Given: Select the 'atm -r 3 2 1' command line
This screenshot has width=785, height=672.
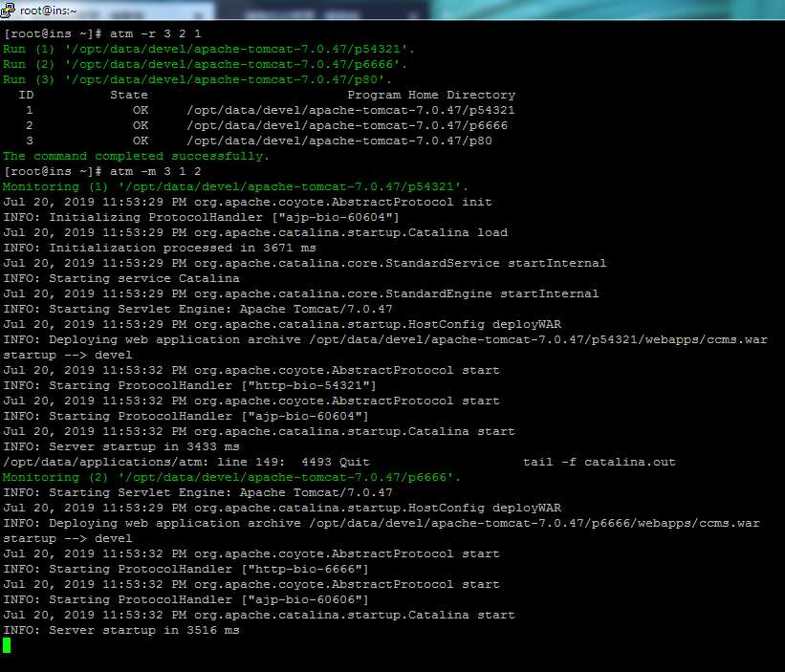Looking at the screenshot, I should point(102,33).
